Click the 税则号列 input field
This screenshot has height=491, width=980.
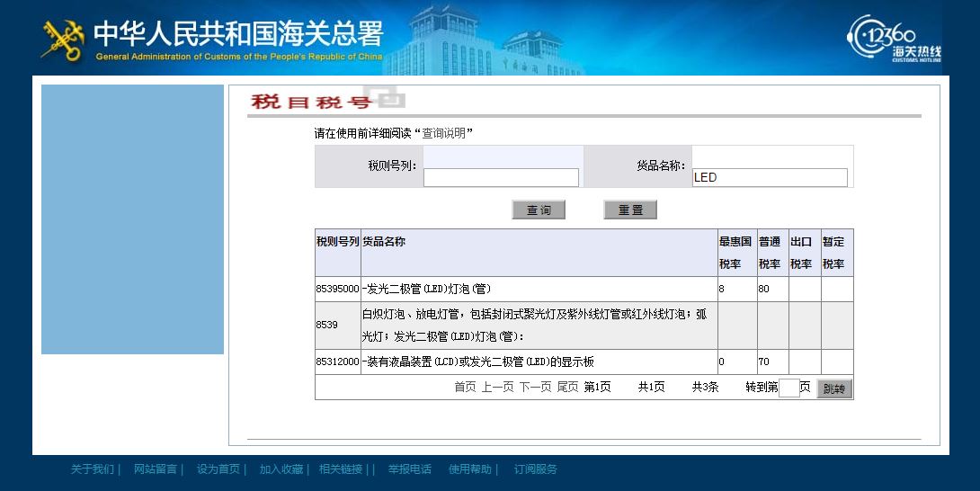coord(502,178)
